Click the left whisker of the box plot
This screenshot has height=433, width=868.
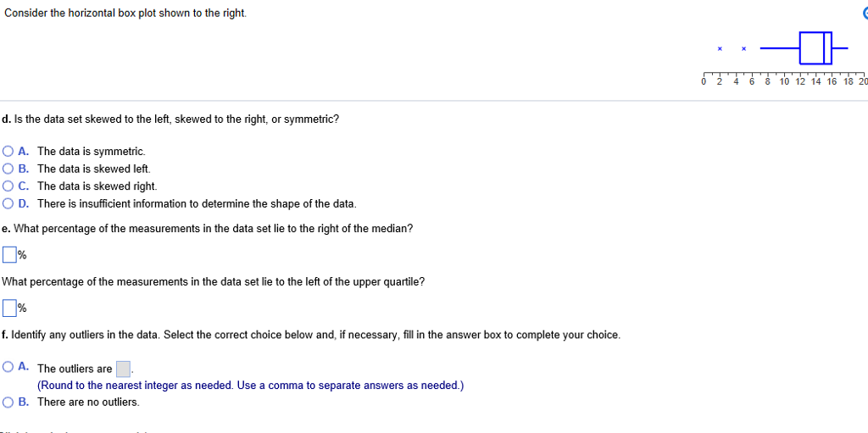pos(780,48)
